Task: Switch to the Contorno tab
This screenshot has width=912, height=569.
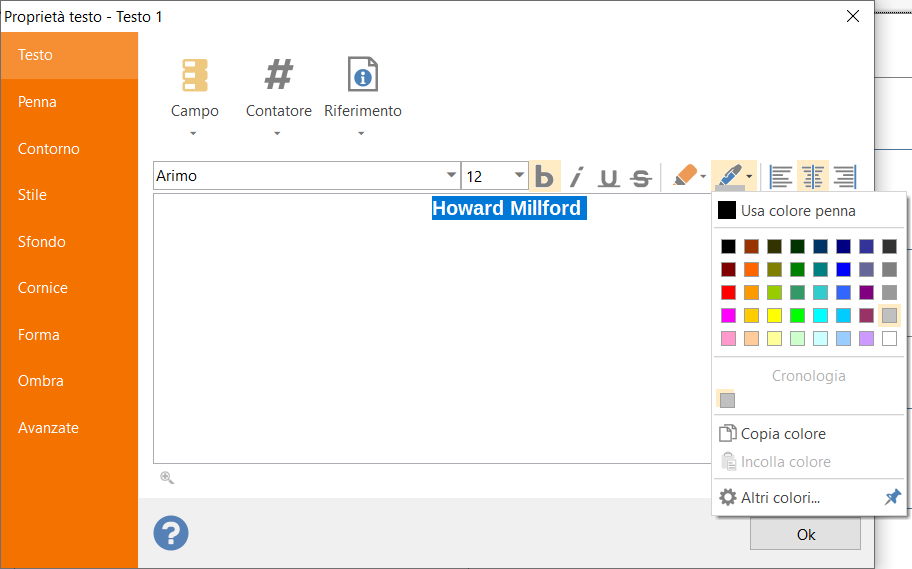Action: 69,148
